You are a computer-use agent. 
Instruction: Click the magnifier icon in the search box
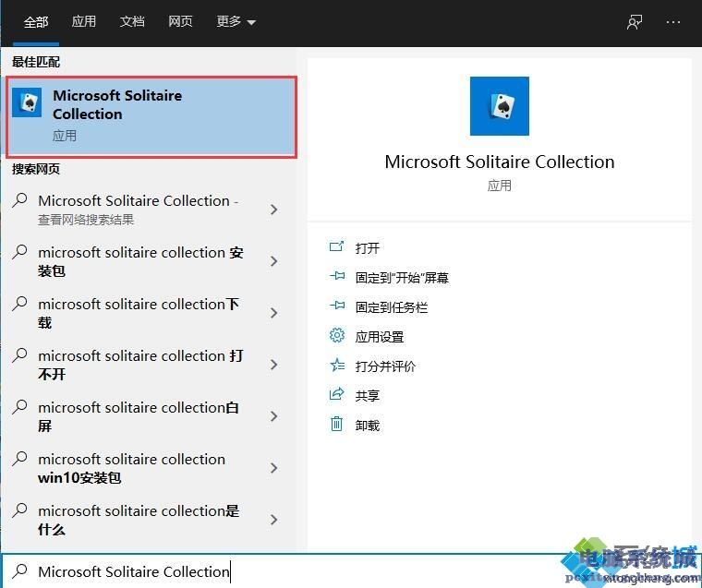point(19,571)
